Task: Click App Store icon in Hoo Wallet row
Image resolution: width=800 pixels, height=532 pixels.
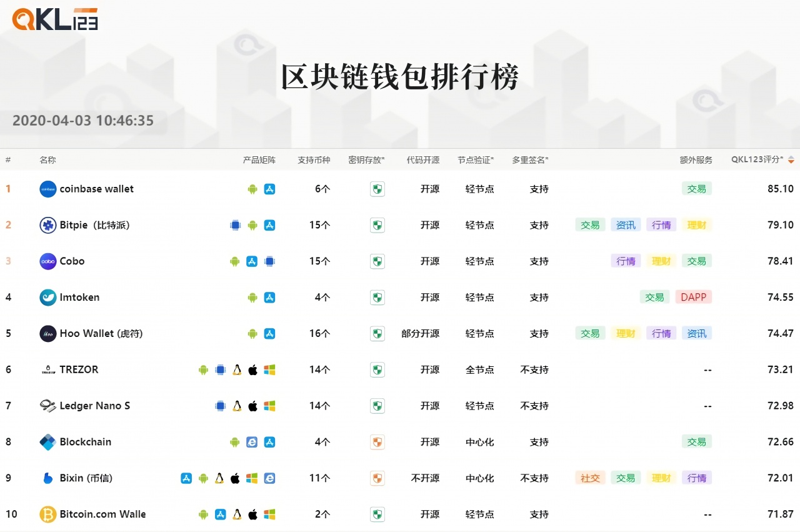Action: tap(269, 333)
